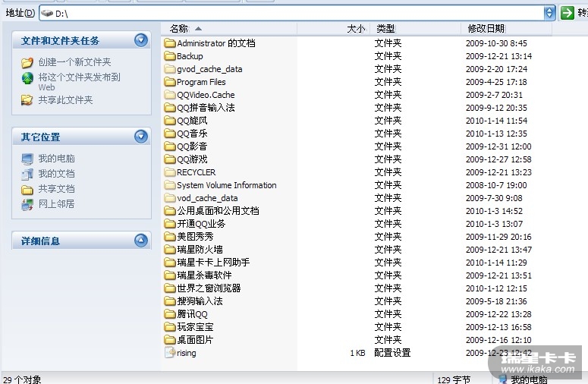Click the vod_cache_data folder icon
Screen dimensions: 588x384
pyautogui.click(x=170, y=198)
